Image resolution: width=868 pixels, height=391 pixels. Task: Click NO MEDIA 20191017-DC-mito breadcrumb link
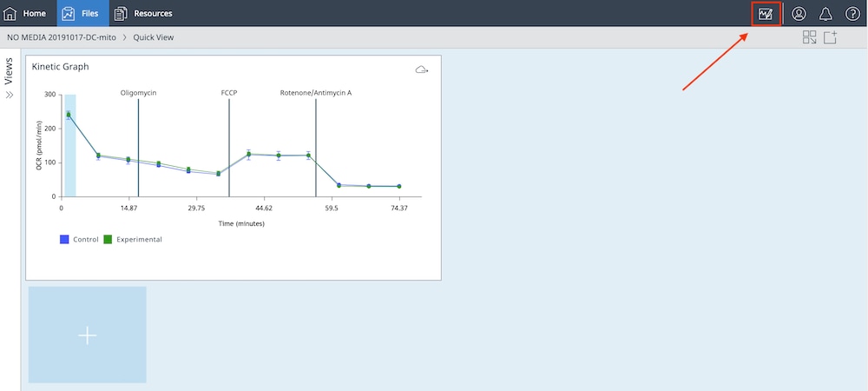click(62, 37)
